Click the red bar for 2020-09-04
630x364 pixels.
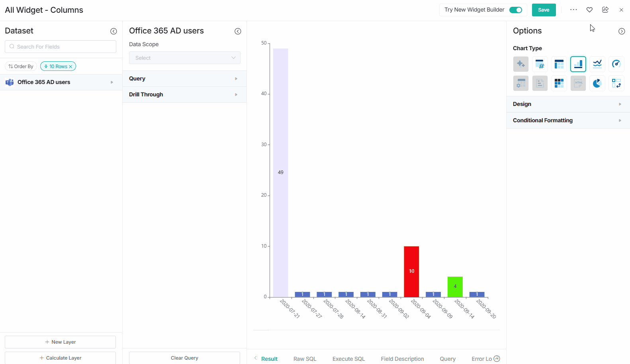pyautogui.click(x=411, y=271)
